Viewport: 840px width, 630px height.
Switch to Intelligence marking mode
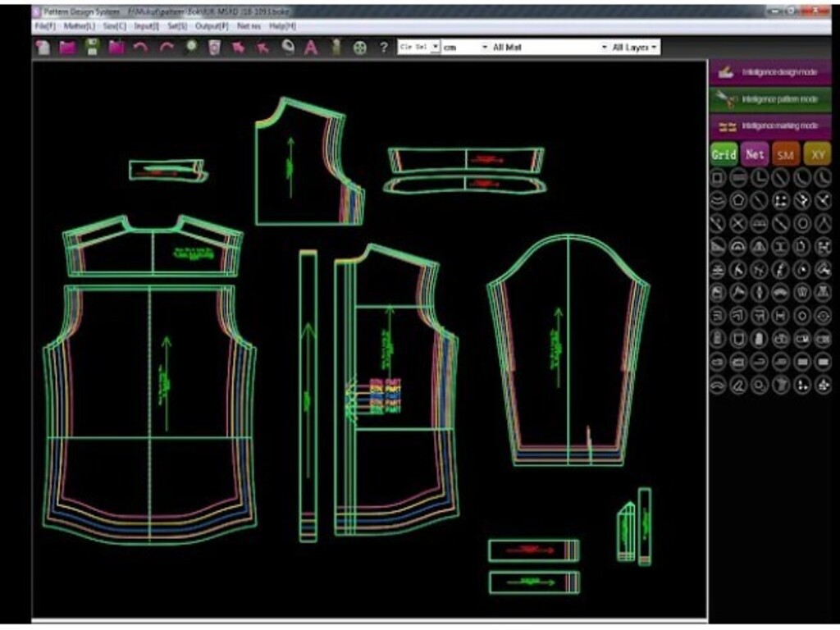tap(770, 126)
